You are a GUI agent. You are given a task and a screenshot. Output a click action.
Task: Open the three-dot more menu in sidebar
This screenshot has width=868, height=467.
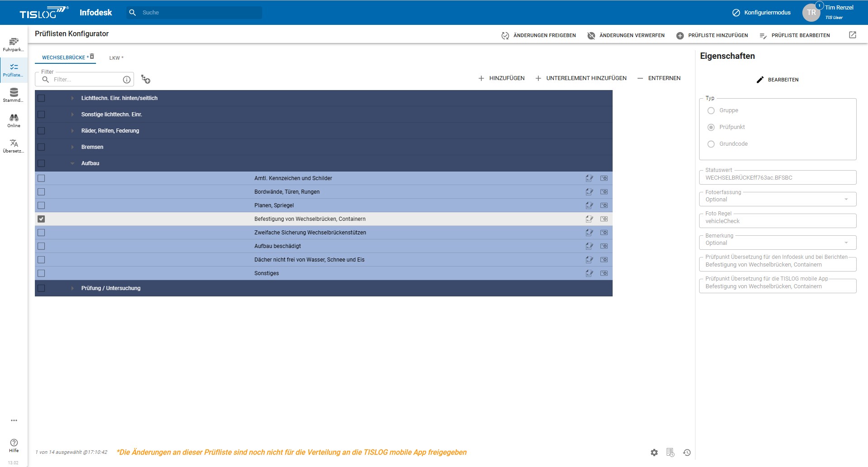tap(14, 420)
